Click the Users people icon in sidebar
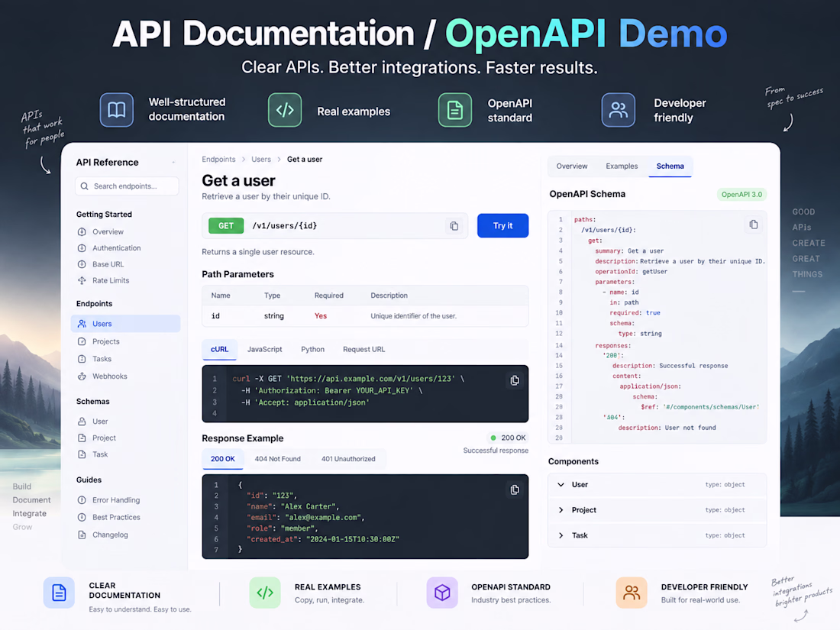This screenshot has width=840, height=630. 82,324
